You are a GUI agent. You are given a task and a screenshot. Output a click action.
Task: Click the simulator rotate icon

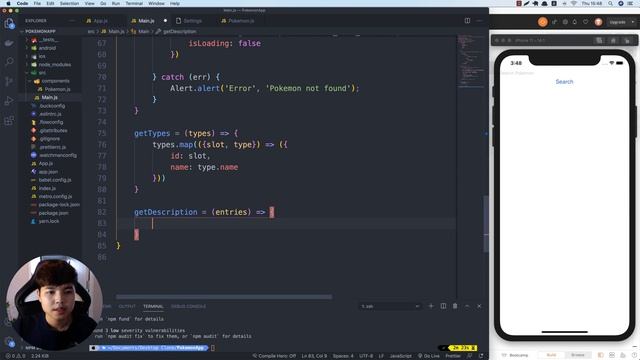(x=627, y=40)
